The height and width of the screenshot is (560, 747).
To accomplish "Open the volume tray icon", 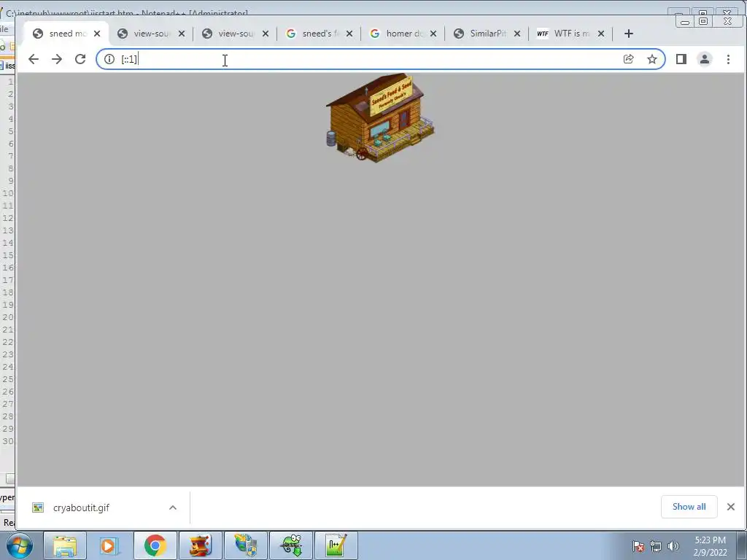I will 673,546.
